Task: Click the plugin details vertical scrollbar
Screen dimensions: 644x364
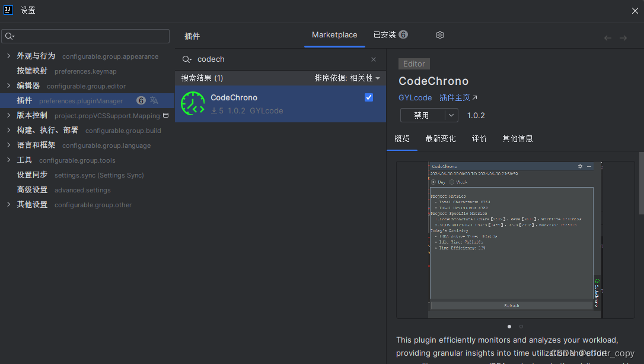Action: (641, 183)
